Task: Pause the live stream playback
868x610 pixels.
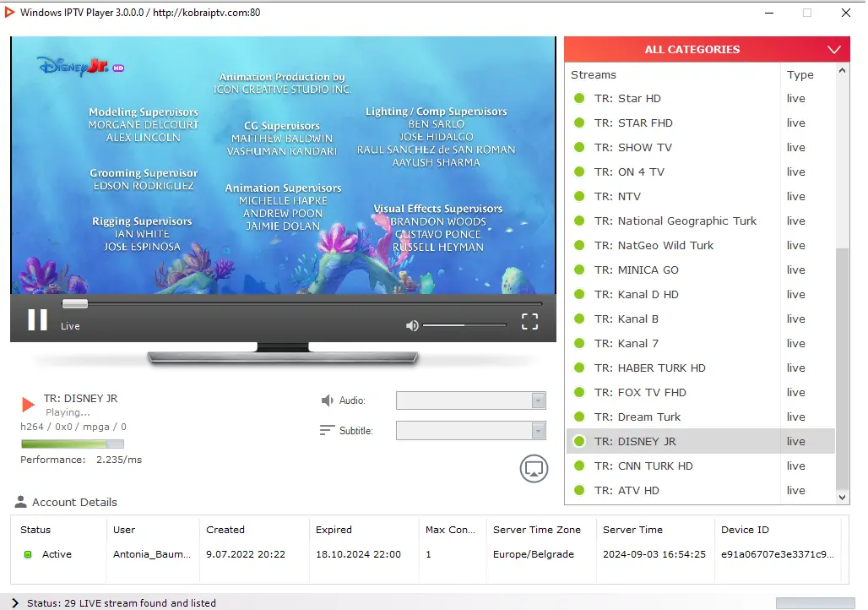Action: pyautogui.click(x=38, y=319)
